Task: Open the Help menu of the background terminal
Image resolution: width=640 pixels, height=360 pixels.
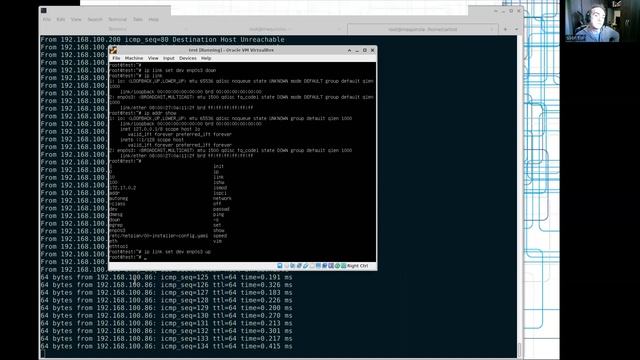Action: click(x=153, y=20)
